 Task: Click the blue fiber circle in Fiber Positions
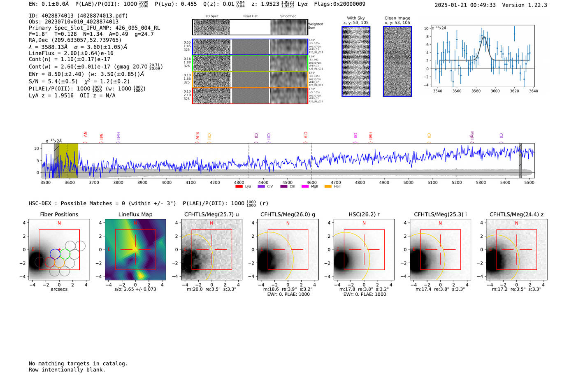[x=55, y=254]
